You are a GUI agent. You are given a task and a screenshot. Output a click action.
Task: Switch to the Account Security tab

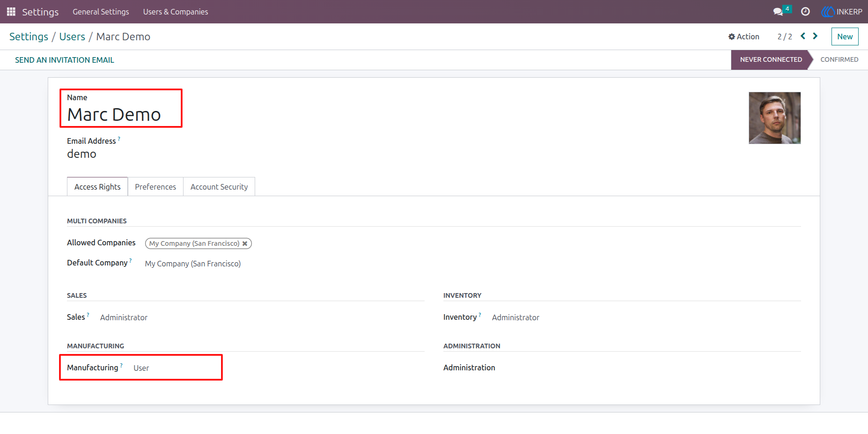(219, 187)
